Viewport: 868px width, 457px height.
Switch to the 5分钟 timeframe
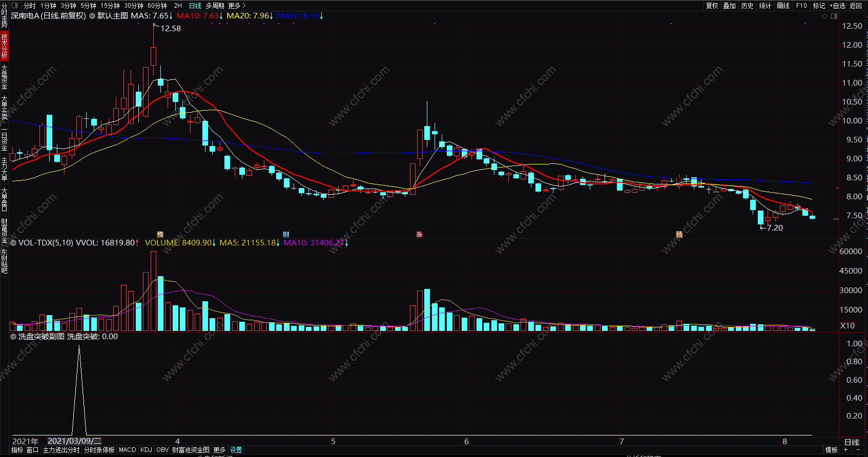(x=88, y=6)
